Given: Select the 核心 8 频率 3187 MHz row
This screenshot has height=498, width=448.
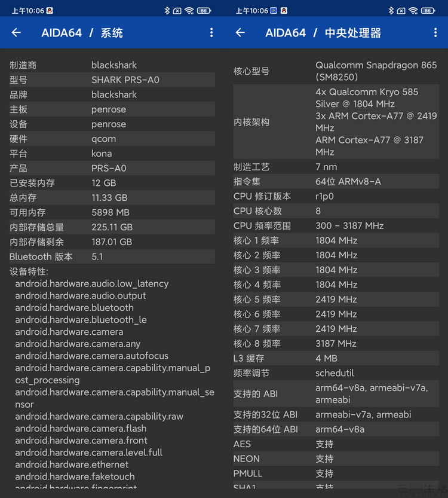Looking at the screenshot, I should click(x=336, y=344).
